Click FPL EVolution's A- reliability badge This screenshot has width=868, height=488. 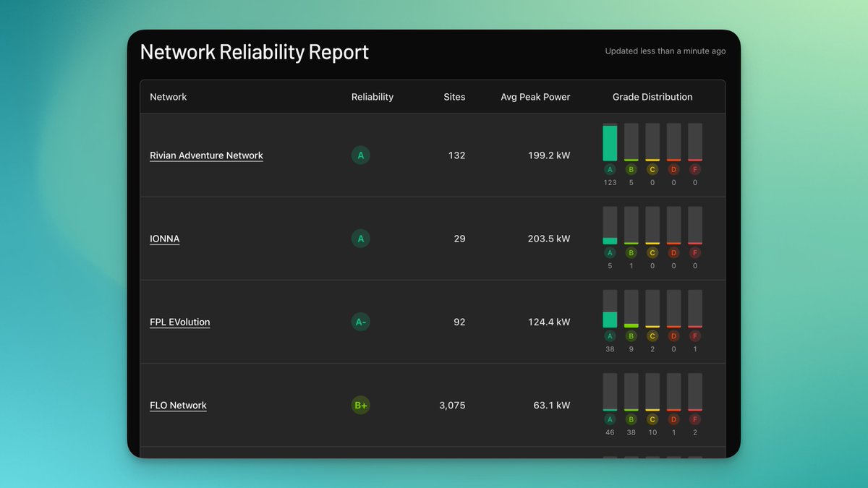[x=361, y=322]
